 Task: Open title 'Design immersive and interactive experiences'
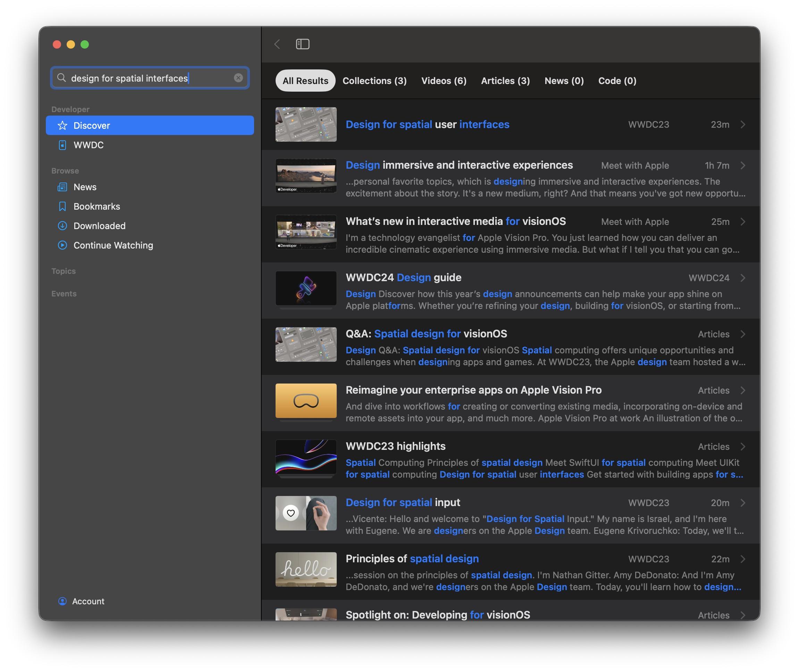[x=459, y=165]
